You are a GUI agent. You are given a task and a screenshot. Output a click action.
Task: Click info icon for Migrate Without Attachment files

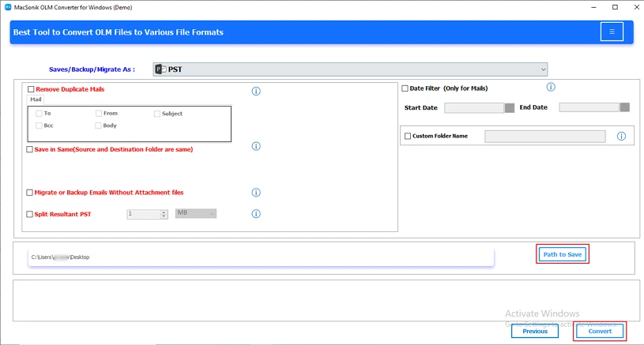tap(256, 193)
